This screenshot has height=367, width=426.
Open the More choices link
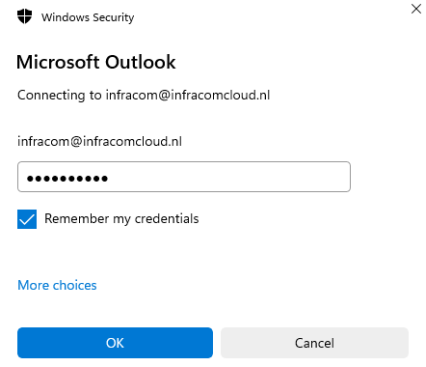[57, 285]
